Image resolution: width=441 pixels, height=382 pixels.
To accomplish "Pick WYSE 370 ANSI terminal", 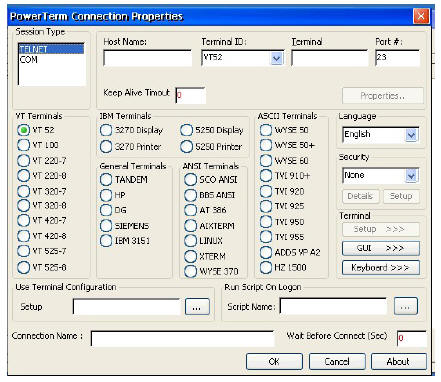I will coord(190,271).
